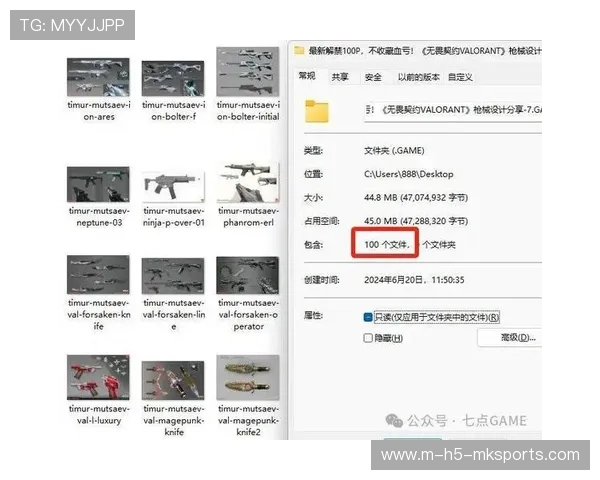The image size is (600, 480).
Task: Click the folder name input field
Action: (x=453, y=111)
